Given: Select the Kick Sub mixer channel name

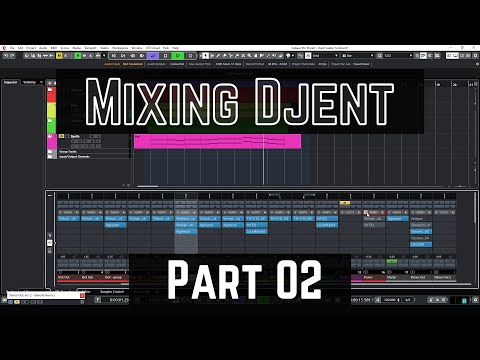Looking at the screenshot, I should coord(87,277).
